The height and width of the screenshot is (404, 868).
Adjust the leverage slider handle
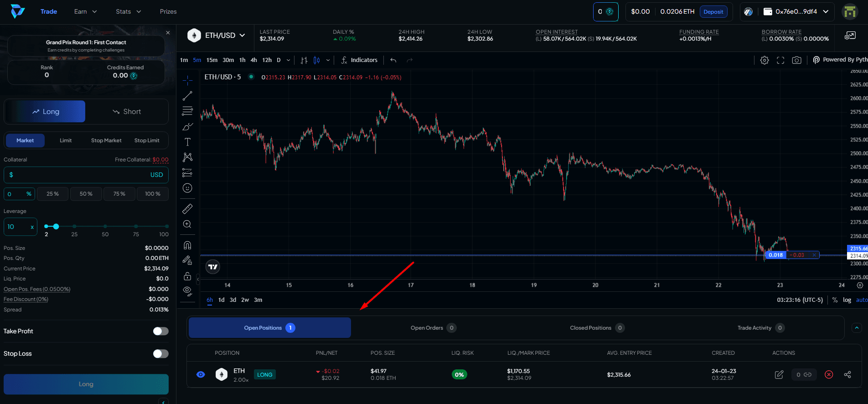tap(56, 227)
